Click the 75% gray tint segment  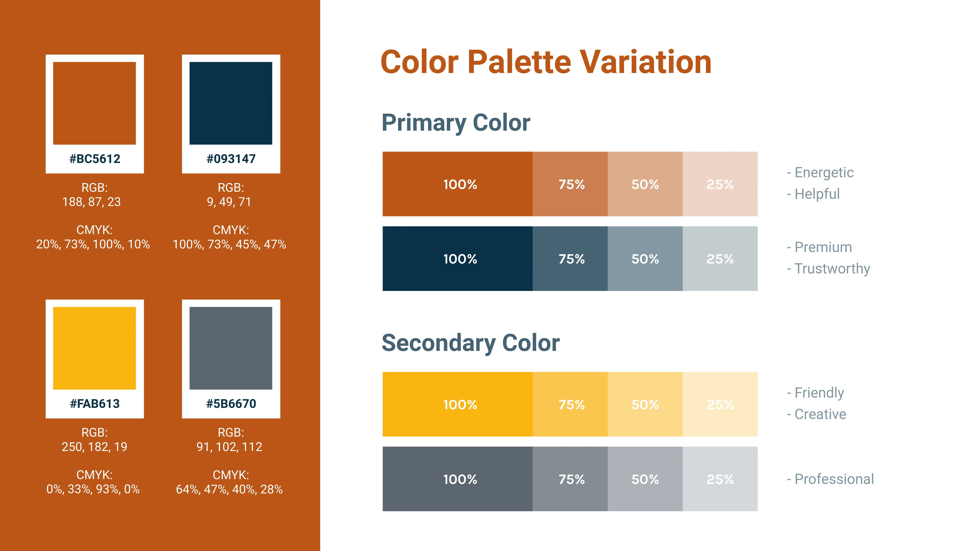click(x=570, y=479)
